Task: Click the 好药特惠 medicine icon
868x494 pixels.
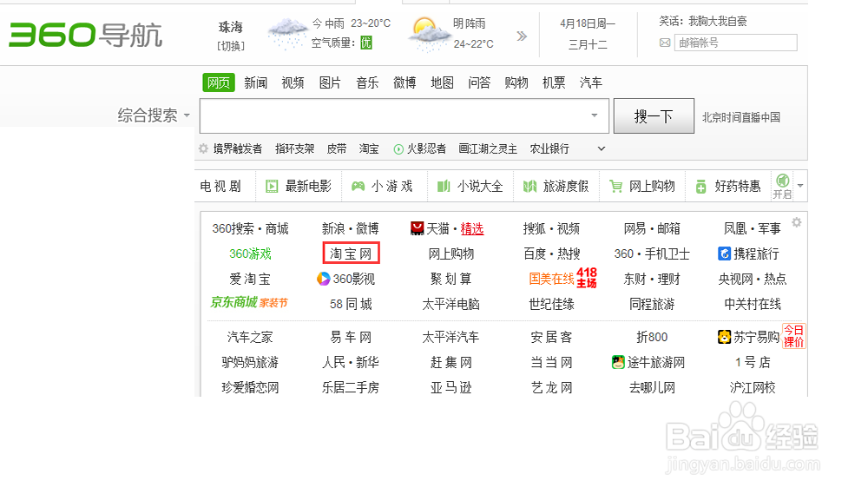Action: coord(700,186)
